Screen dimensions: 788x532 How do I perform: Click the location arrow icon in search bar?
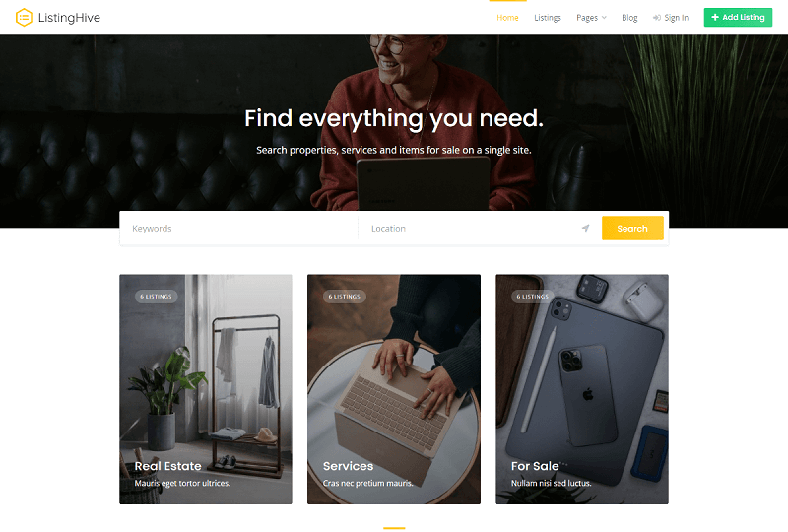(x=585, y=229)
